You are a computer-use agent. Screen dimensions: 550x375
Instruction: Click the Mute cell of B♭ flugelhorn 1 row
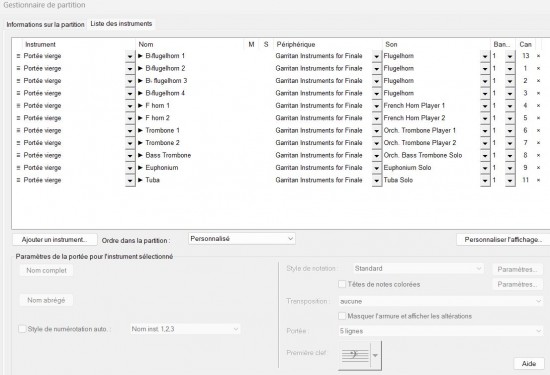(251, 56)
